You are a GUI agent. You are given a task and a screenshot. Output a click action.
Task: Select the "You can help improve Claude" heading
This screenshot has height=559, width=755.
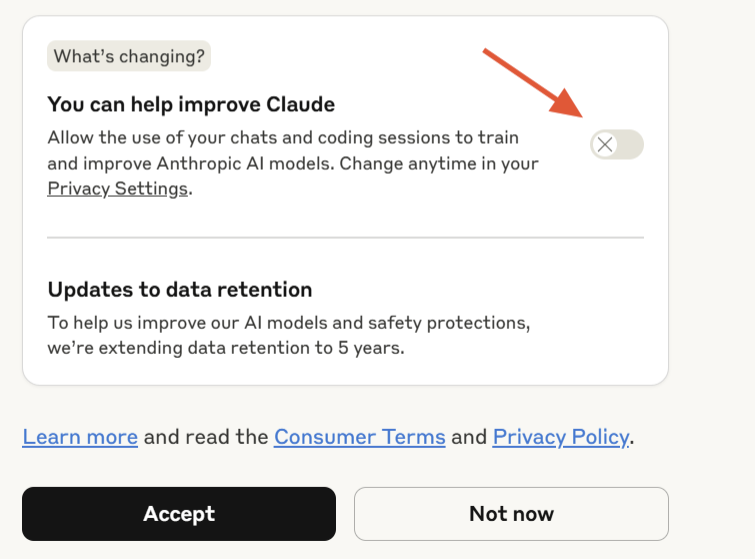tap(191, 104)
